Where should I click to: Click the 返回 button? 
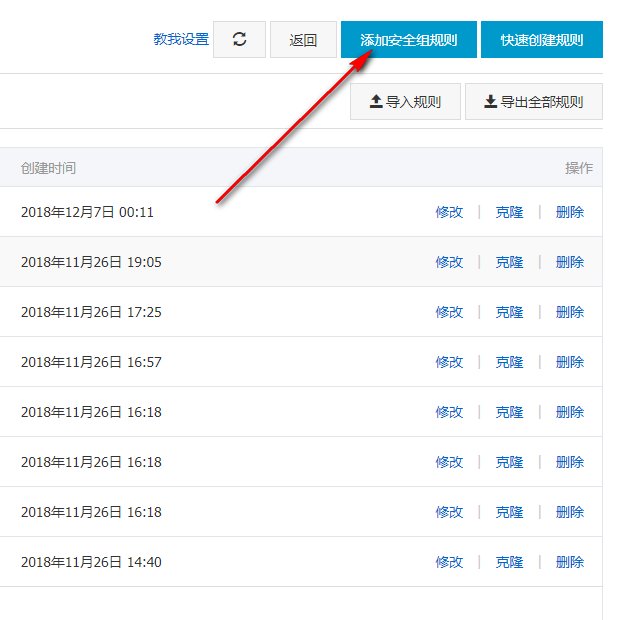303,40
